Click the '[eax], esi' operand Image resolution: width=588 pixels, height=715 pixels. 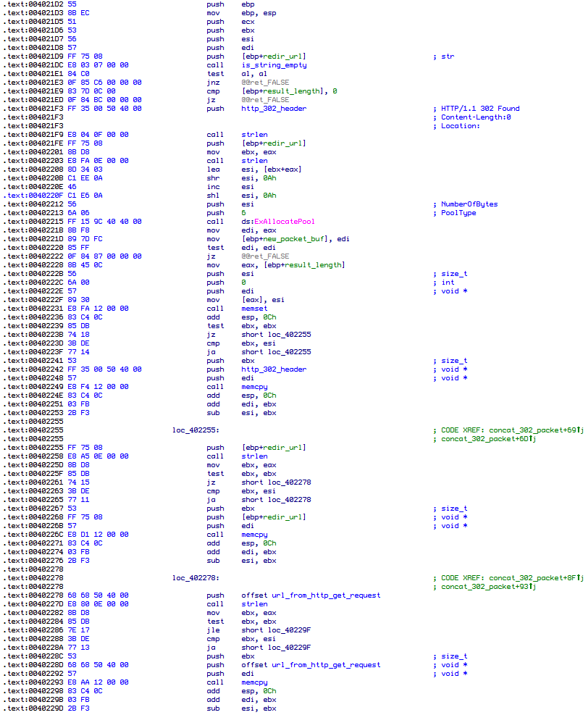[263, 300]
